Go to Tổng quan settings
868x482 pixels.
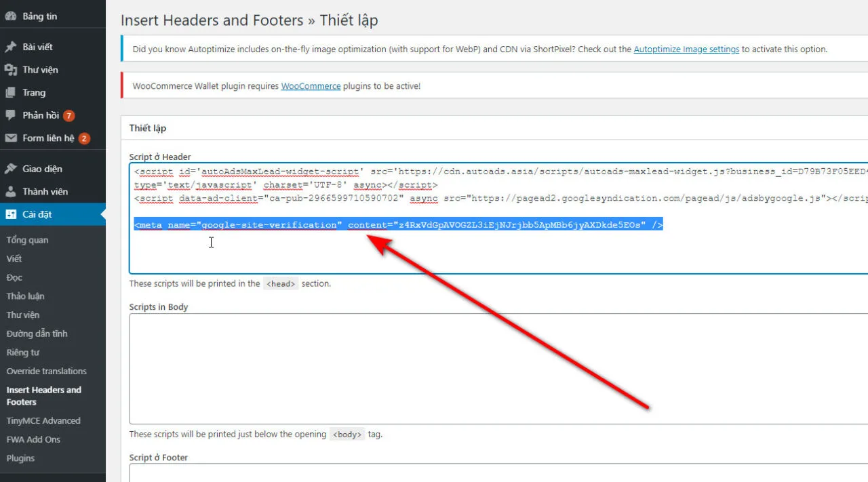[x=27, y=240]
